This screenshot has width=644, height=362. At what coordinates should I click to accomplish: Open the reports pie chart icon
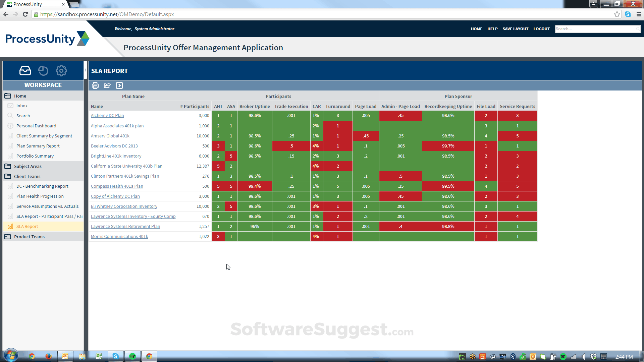tap(43, 71)
